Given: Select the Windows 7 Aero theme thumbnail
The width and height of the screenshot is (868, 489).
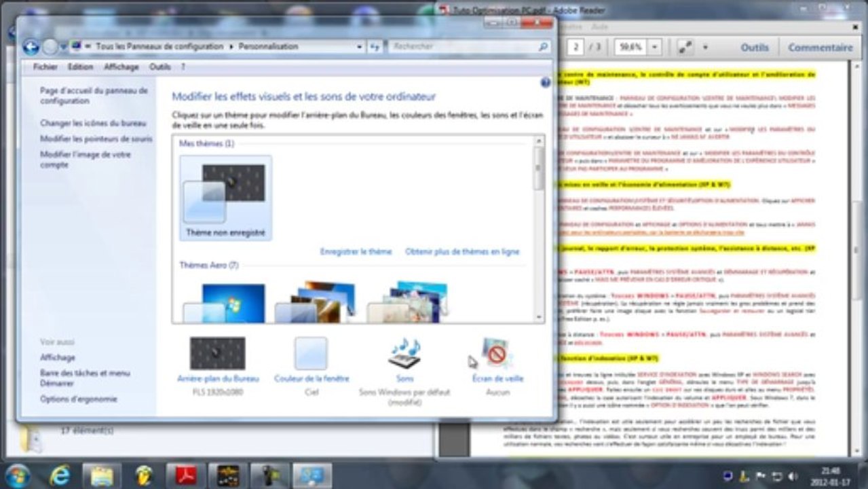Looking at the screenshot, I should tap(225, 302).
